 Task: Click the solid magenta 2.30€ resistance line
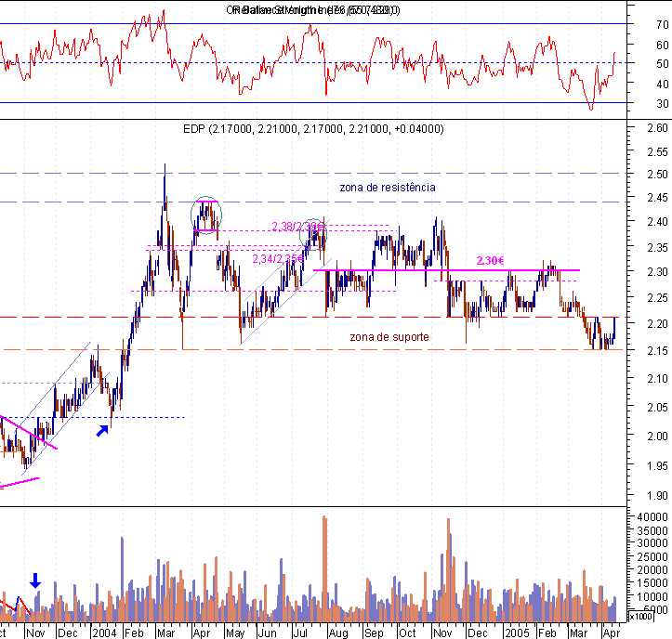[446, 270]
